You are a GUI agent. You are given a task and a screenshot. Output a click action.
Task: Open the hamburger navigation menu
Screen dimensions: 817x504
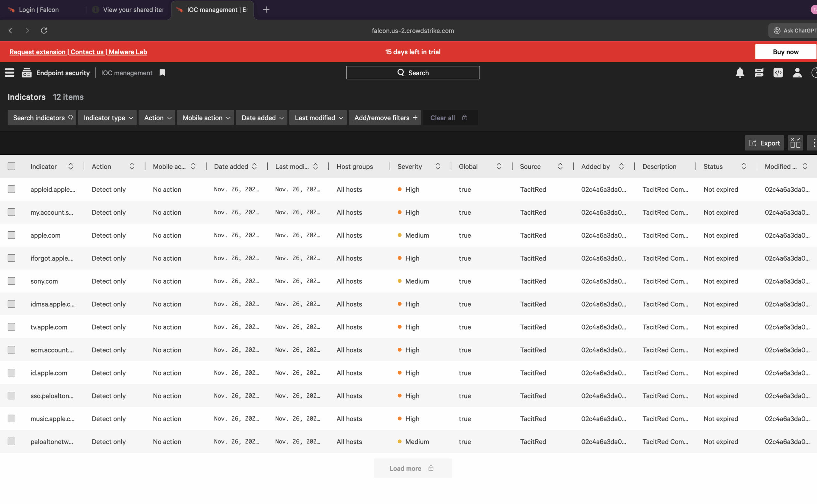click(x=10, y=73)
